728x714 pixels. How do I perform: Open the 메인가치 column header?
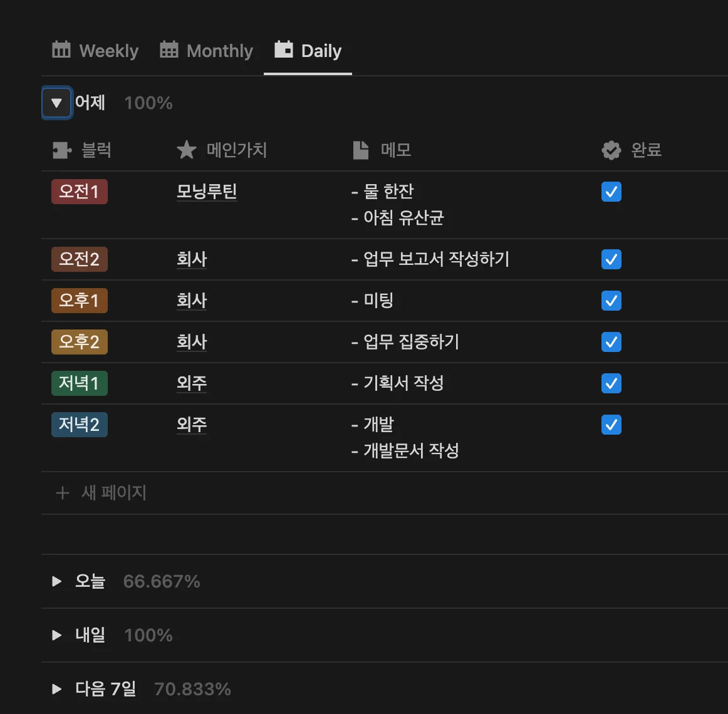point(222,150)
